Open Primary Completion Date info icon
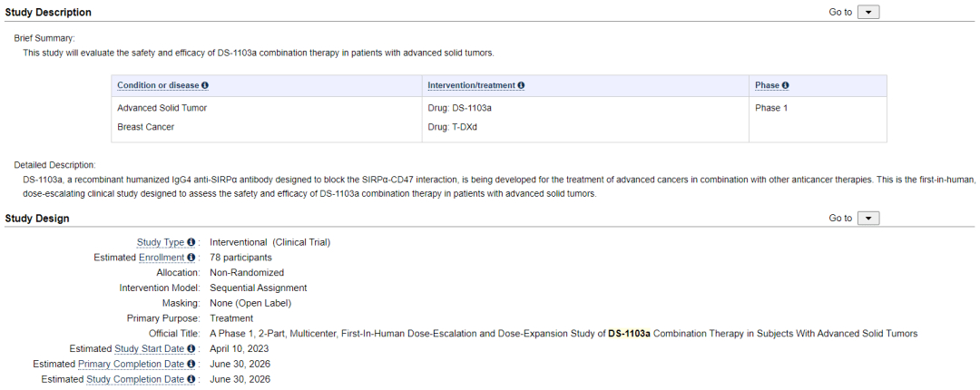The width and height of the screenshot is (980, 390). 191,365
